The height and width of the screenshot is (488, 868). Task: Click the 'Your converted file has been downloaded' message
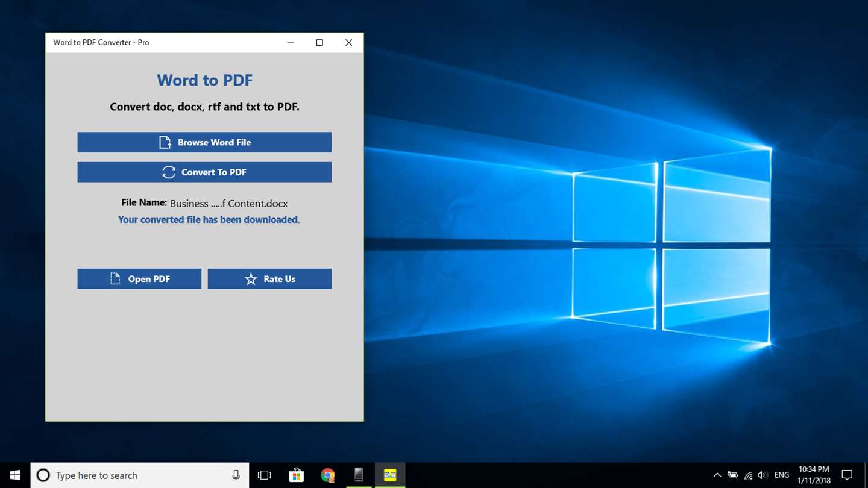coord(209,219)
